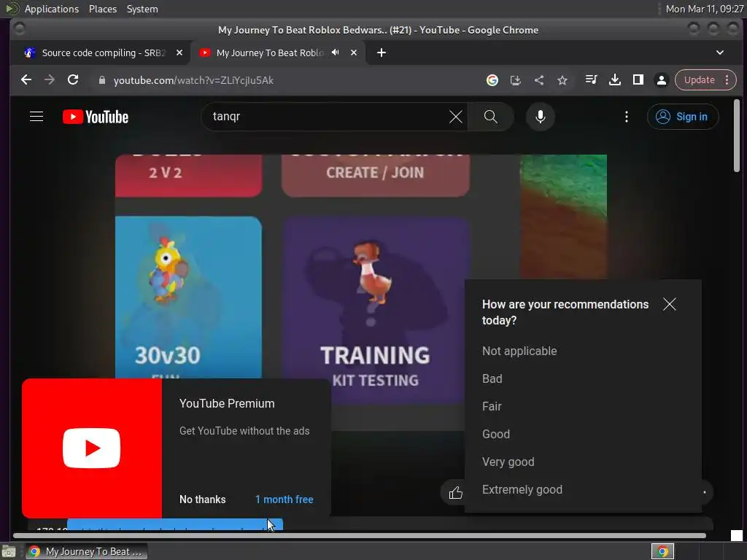Image resolution: width=747 pixels, height=560 pixels.
Task: Open the YouTube hamburger guide menu
Action: click(x=36, y=117)
